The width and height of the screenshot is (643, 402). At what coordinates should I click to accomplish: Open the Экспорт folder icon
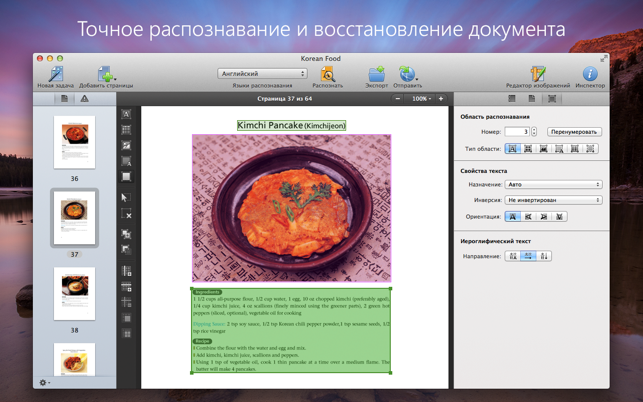pyautogui.click(x=376, y=74)
